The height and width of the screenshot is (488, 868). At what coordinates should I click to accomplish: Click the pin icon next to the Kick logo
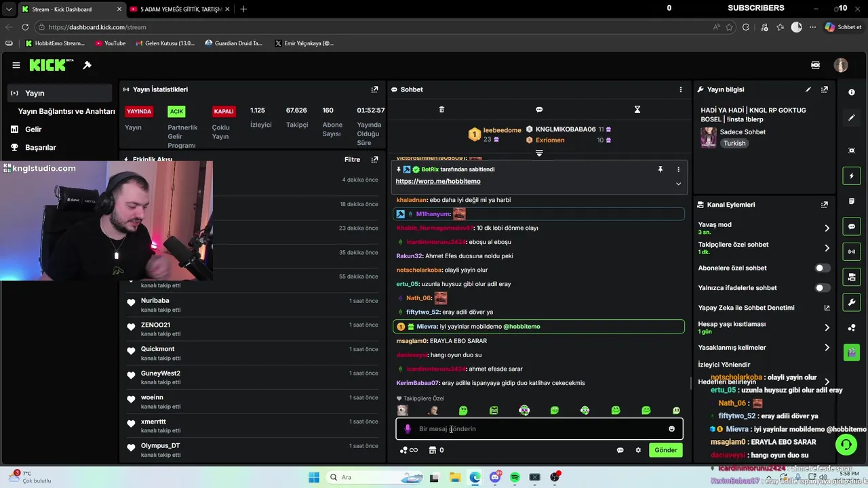pyautogui.click(x=87, y=65)
